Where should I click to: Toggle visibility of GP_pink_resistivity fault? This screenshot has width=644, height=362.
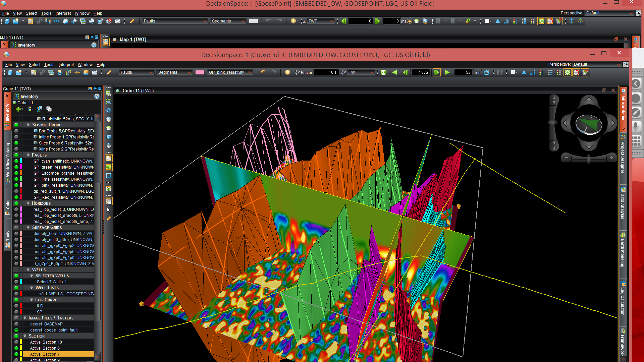(16, 185)
